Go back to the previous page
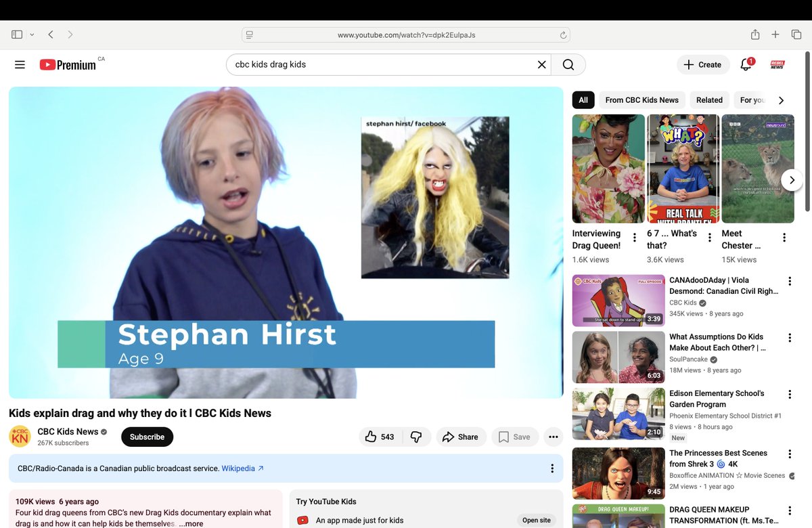 point(51,35)
